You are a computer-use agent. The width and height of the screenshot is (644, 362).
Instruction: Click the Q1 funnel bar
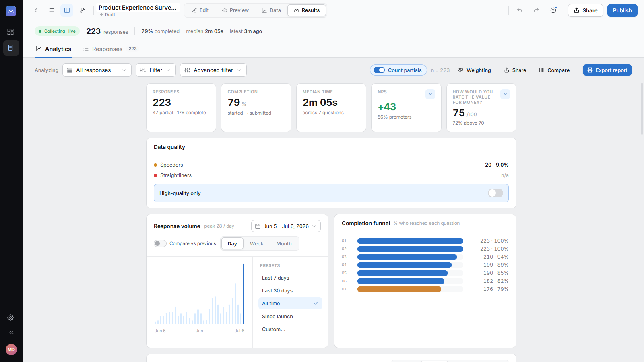point(410,241)
